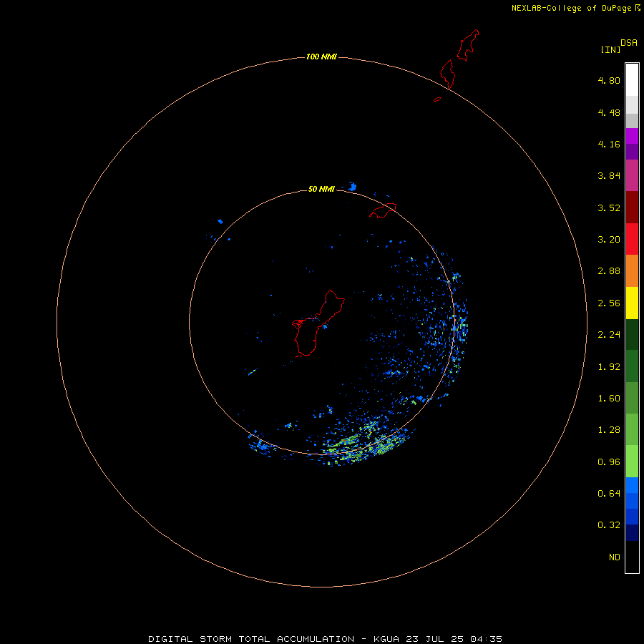Image resolution: width=644 pixels, height=644 pixels.
Task: Click the [IN] units label
Action: tap(610, 49)
